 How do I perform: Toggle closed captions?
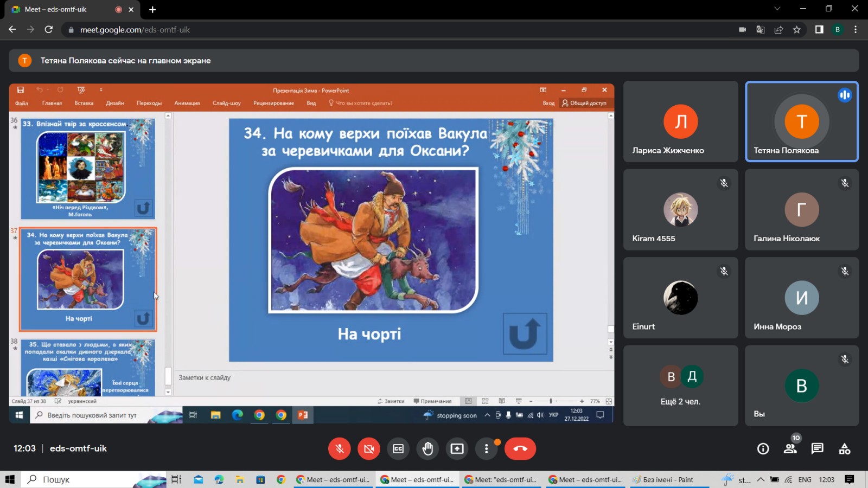click(x=398, y=448)
